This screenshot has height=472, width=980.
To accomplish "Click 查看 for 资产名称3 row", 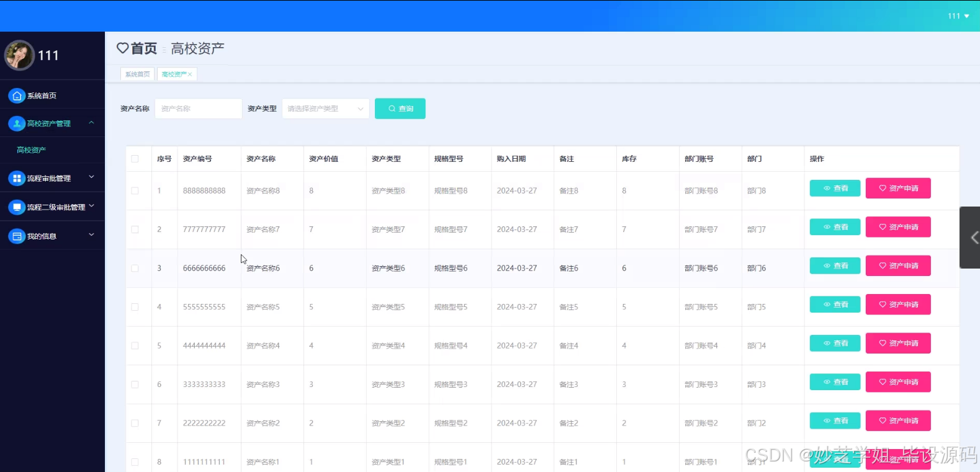I will tap(835, 382).
